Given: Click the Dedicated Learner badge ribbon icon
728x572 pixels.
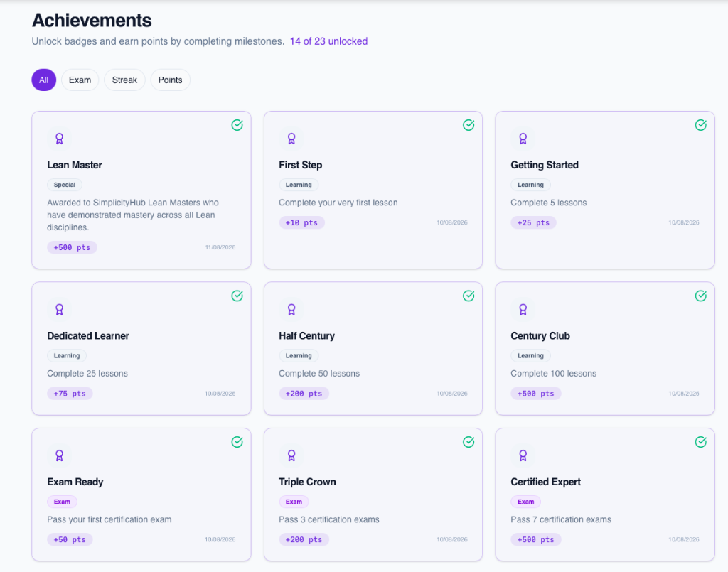Looking at the screenshot, I should [x=60, y=309].
